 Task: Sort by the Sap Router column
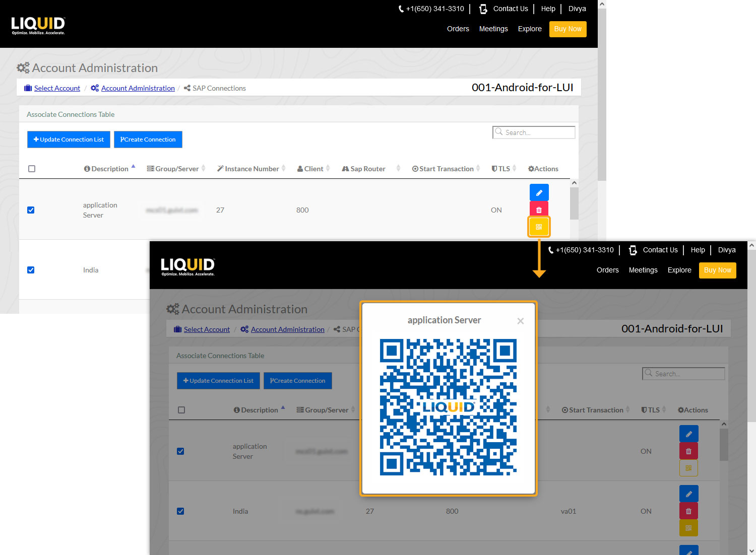tap(371, 169)
